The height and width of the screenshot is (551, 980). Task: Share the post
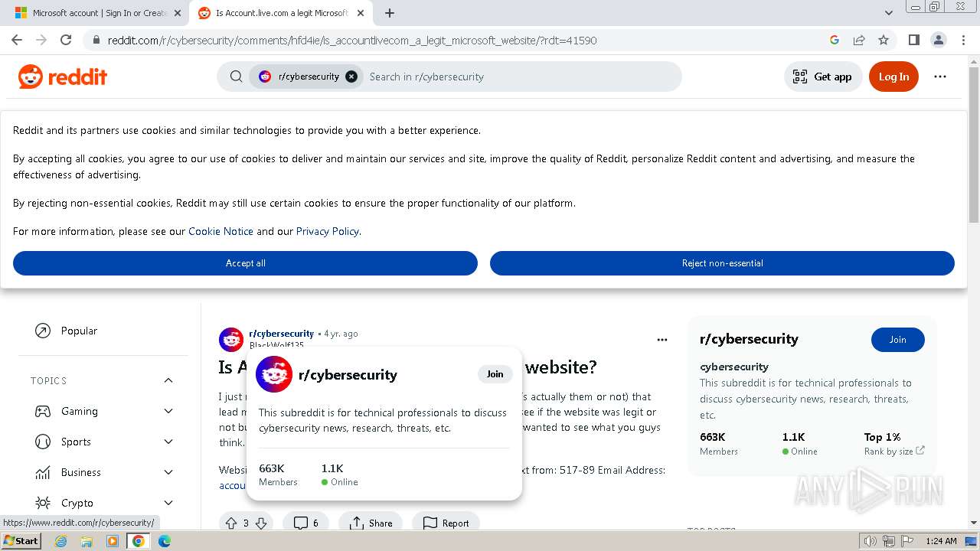tap(371, 523)
